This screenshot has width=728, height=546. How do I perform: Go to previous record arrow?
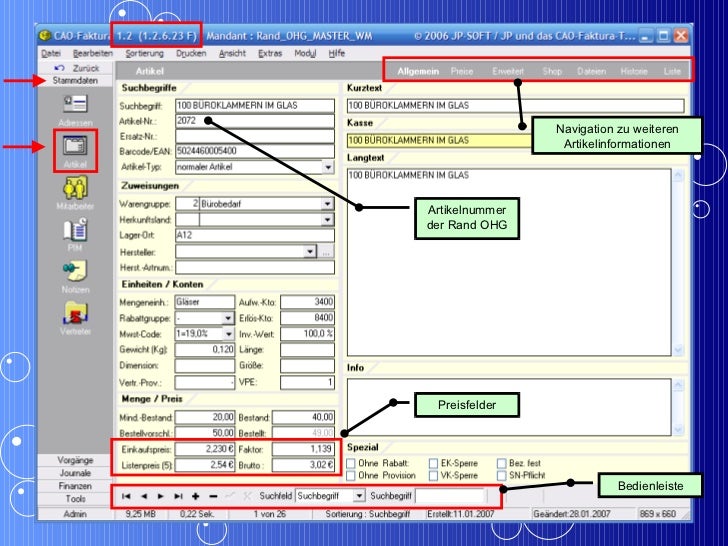(144, 496)
